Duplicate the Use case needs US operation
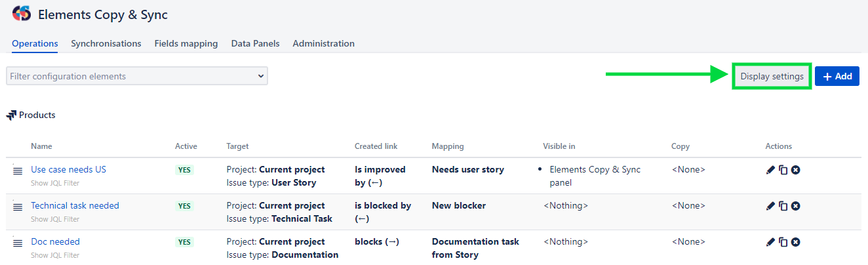The height and width of the screenshot is (265, 868). 783,170
